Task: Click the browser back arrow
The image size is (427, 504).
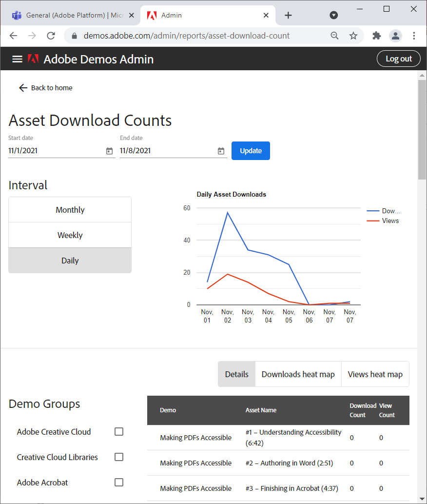Action: pyautogui.click(x=14, y=36)
